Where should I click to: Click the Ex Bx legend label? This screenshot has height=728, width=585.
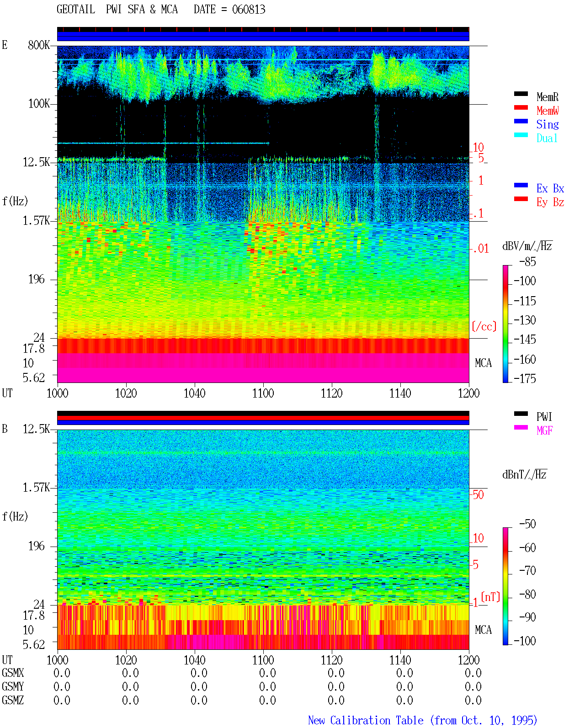tap(550, 188)
